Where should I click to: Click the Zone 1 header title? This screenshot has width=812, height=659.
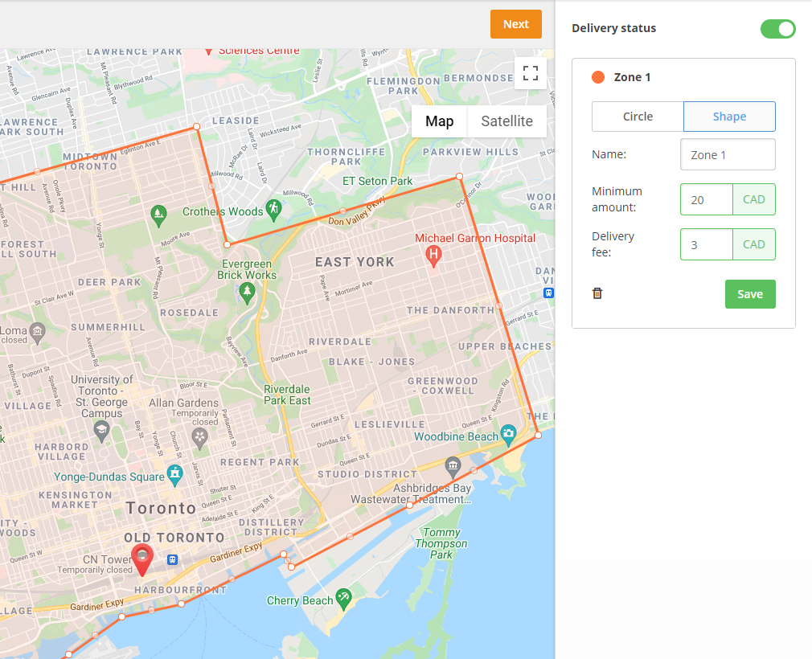pos(632,77)
